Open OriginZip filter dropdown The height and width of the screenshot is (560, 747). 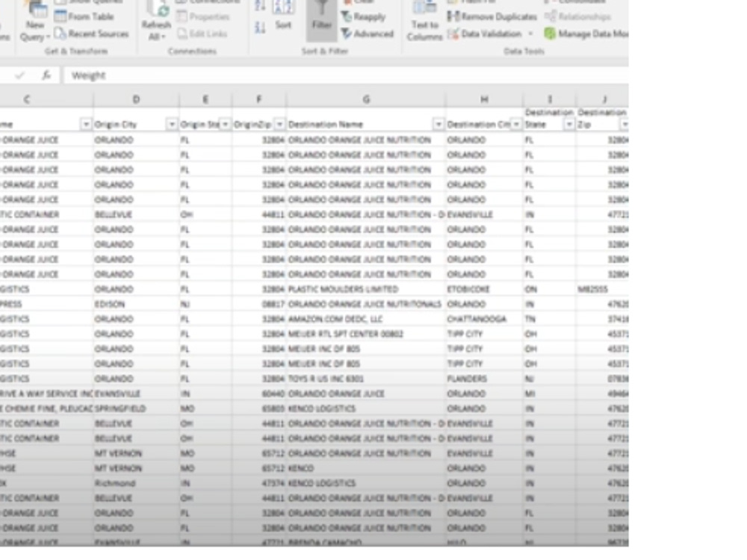click(279, 124)
